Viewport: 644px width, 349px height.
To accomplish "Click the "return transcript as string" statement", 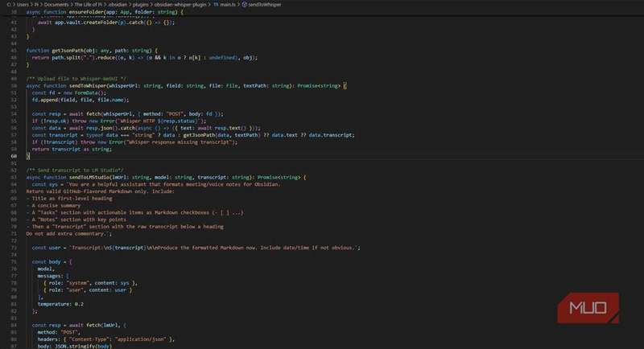I will (71, 149).
